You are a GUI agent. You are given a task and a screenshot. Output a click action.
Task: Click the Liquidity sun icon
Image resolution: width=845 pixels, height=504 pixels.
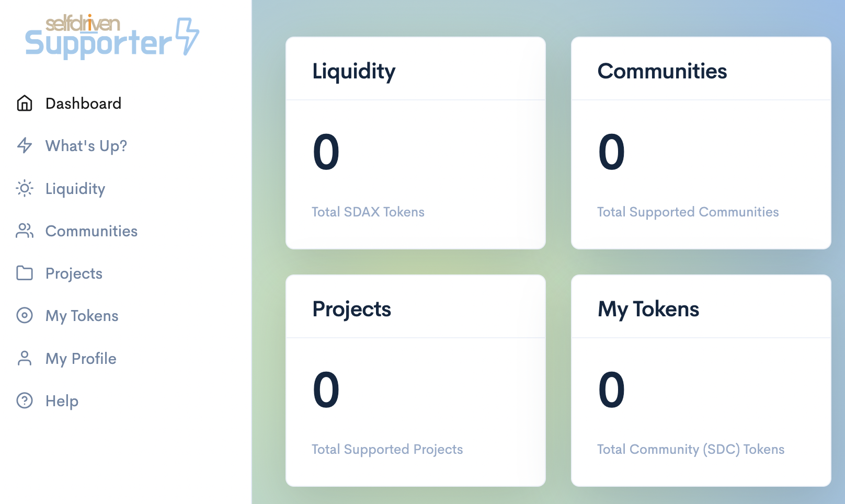[25, 188]
